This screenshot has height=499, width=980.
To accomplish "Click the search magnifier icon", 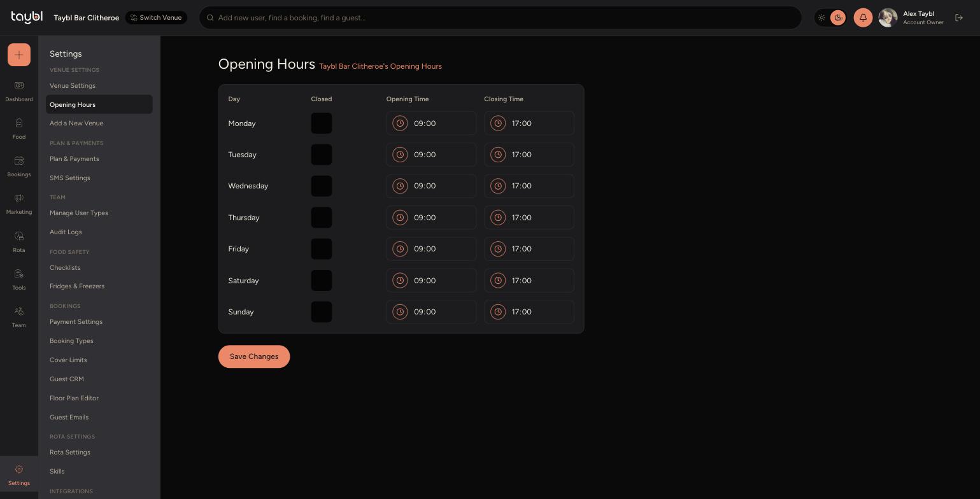I will (210, 18).
